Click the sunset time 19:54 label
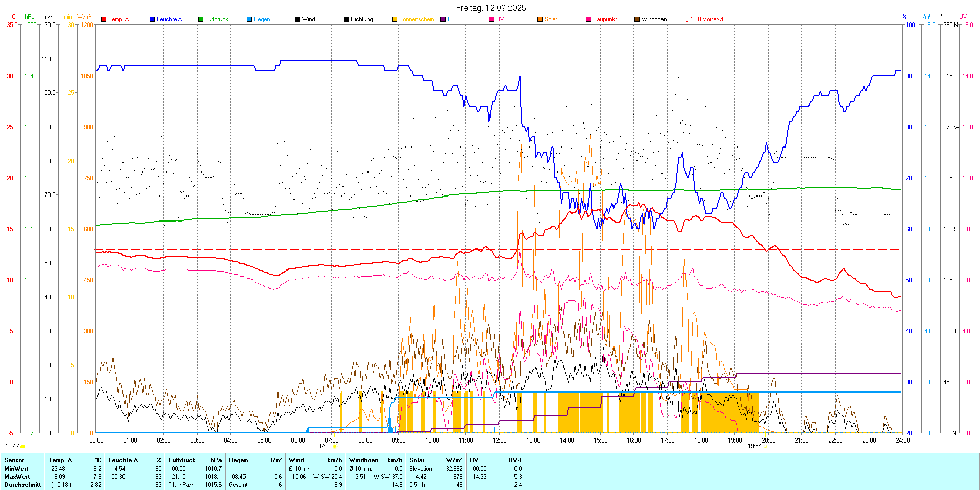 [x=754, y=446]
